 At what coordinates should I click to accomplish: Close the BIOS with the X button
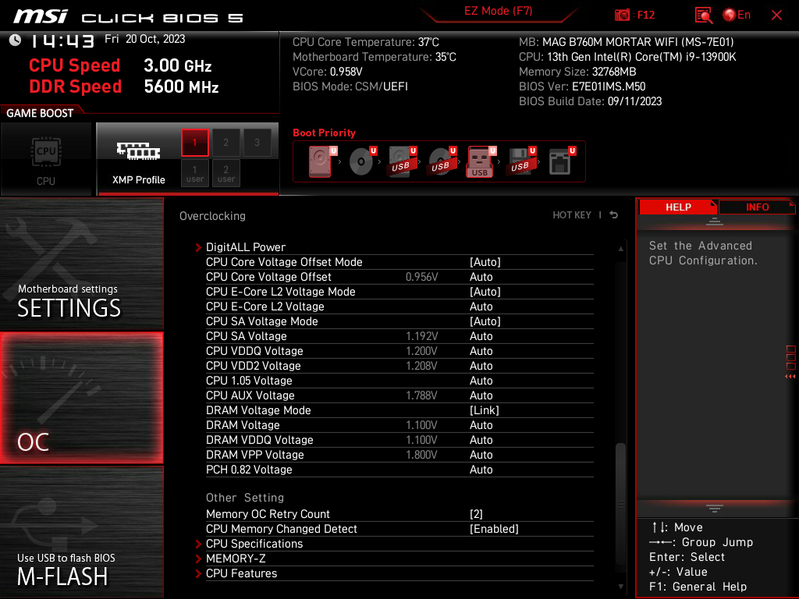[777, 15]
